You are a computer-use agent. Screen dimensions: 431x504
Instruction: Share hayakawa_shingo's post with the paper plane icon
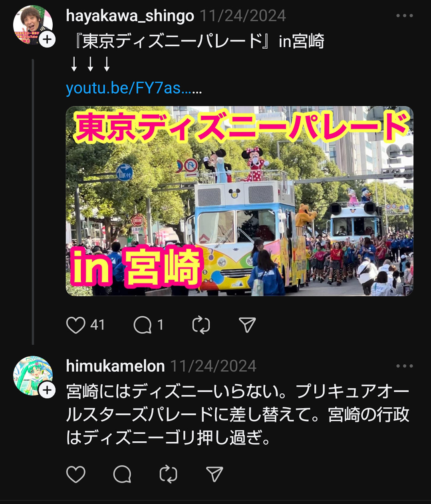pos(247,325)
